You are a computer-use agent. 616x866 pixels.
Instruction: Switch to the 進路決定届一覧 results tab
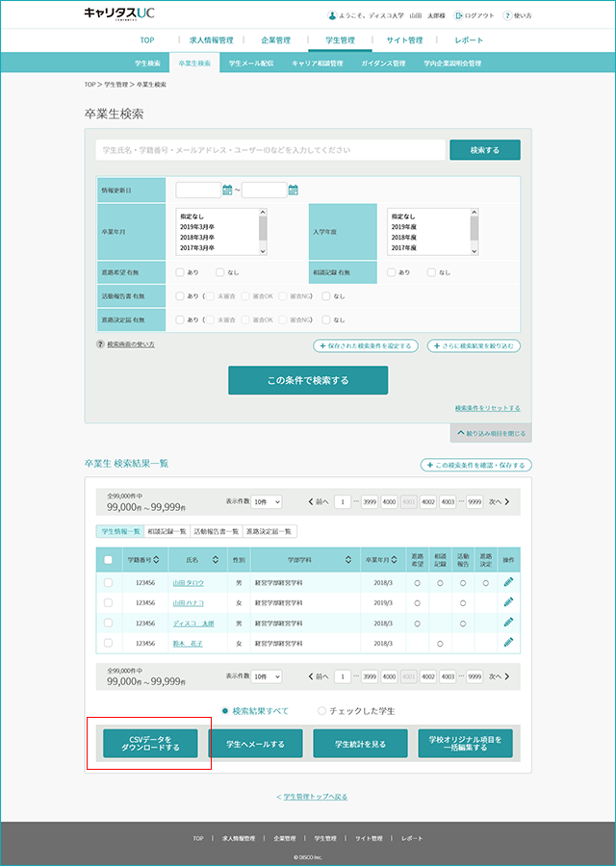point(269,531)
